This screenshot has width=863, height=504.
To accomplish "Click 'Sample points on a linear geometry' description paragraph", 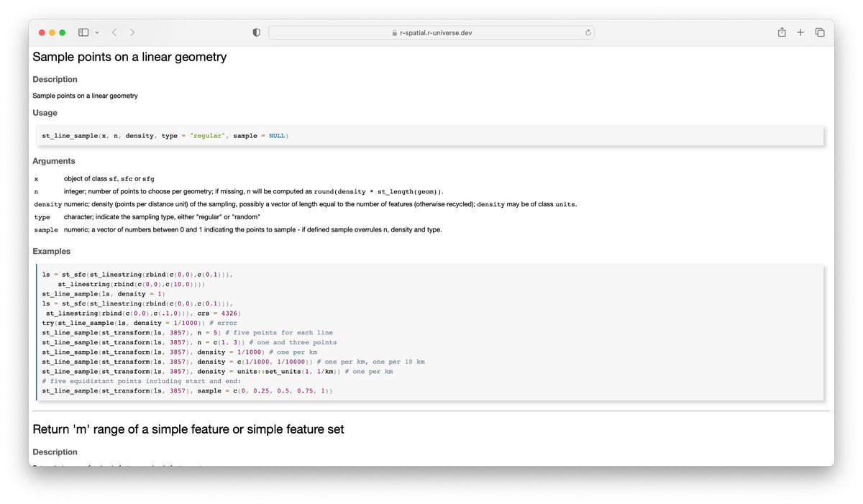I will tap(85, 96).
